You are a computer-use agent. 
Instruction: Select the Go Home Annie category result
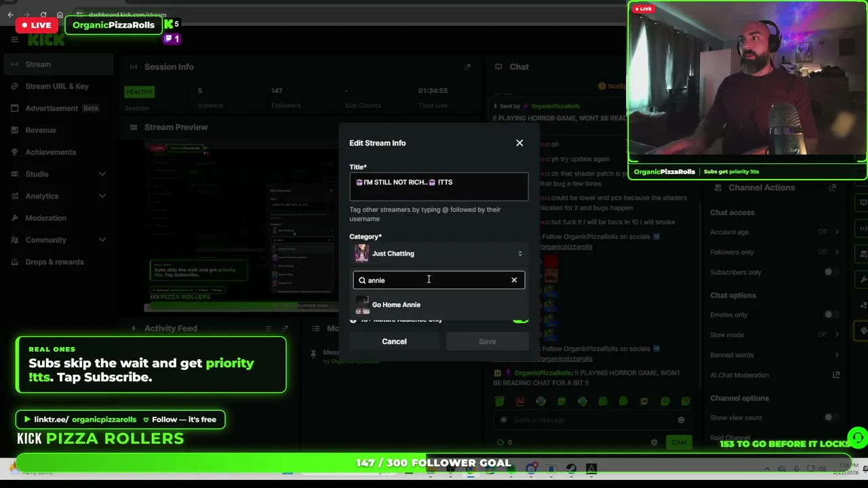(439, 304)
